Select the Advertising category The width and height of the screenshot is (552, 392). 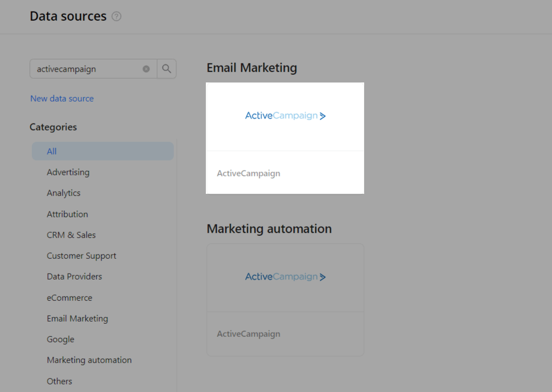point(68,172)
